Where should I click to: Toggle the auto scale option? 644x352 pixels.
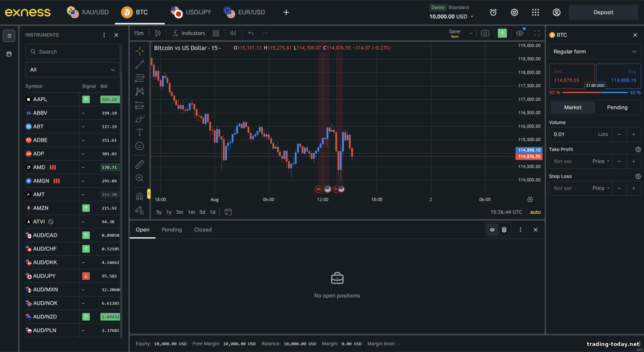tap(535, 212)
